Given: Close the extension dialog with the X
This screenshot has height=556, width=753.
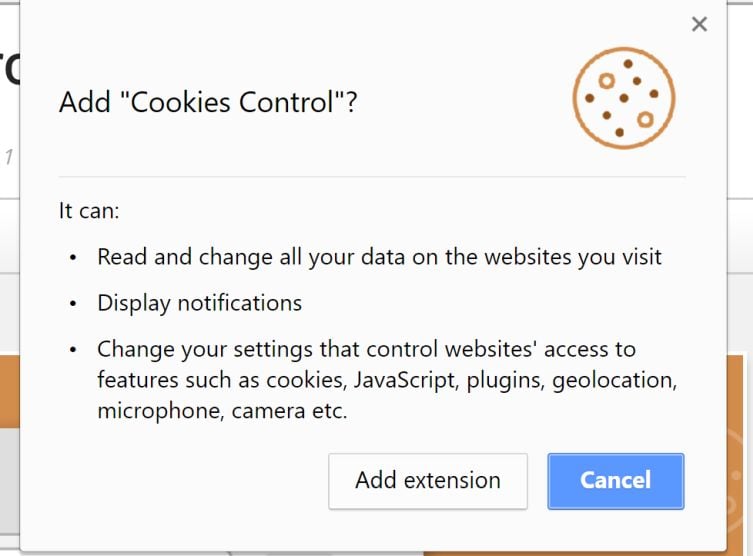Looking at the screenshot, I should 699,25.
